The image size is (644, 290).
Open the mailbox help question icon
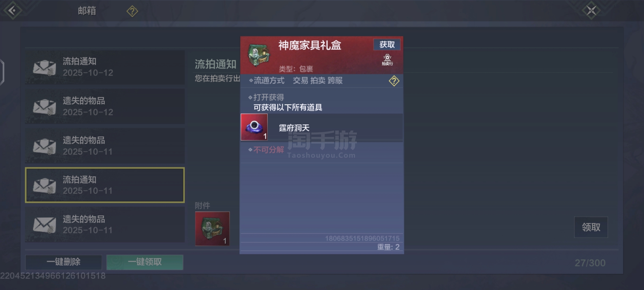tap(132, 11)
